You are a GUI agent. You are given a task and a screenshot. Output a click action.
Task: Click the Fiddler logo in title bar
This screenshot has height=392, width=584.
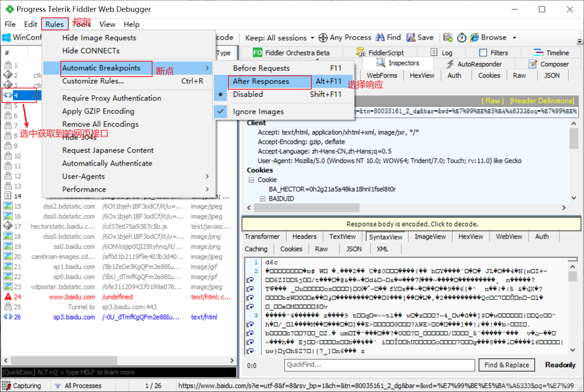[x=9, y=9]
